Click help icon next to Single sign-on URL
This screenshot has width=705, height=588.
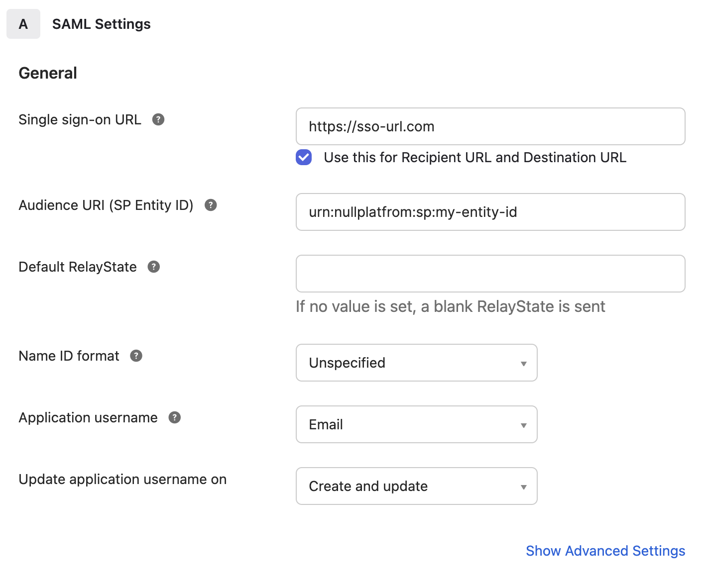pyautogui.click(x=158, y=119)
